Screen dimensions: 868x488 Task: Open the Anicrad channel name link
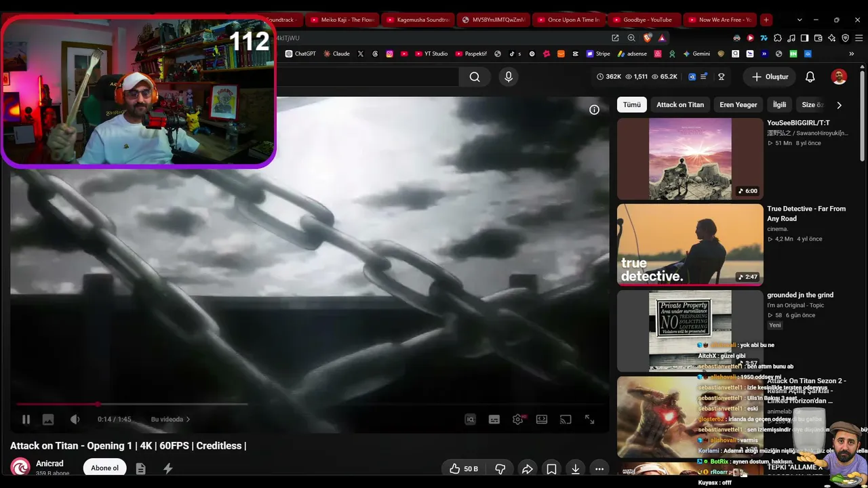click(x=50, y=464)
